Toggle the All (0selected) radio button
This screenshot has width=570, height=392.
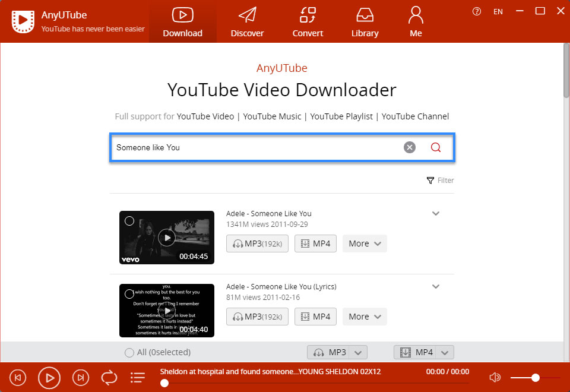[x=129, y=352]
